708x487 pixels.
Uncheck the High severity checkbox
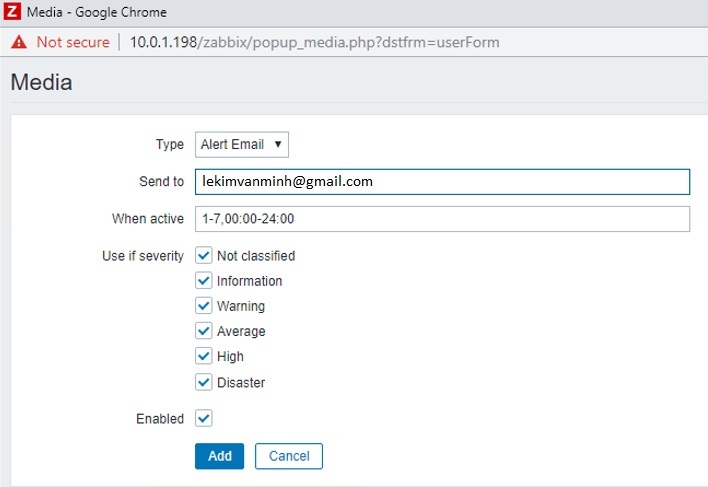tap(204, 356)
